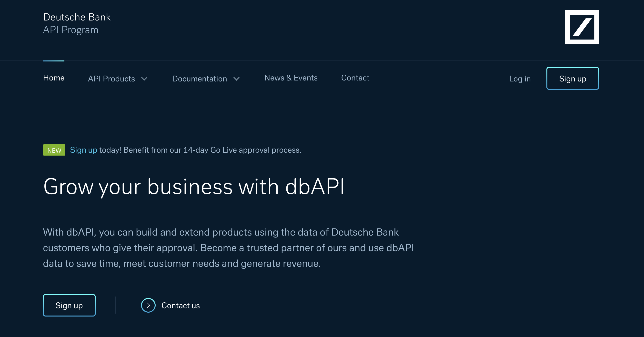Click the Deutsche Bank API Program title
Image resolution: width=644 pixels, height=337 pixels.
(77, 23)
